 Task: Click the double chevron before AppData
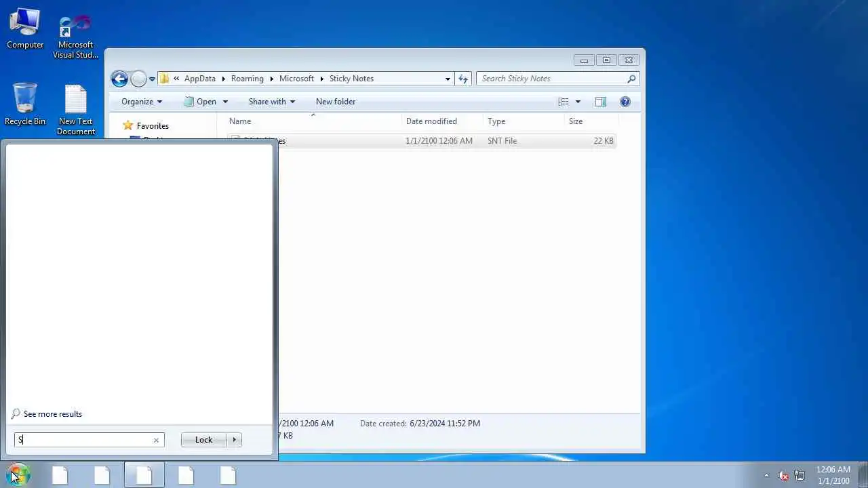pos(176,79)
